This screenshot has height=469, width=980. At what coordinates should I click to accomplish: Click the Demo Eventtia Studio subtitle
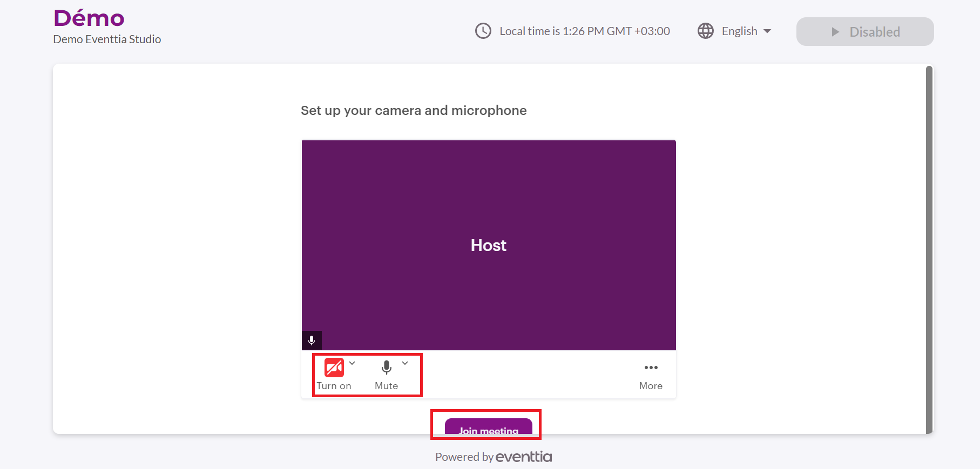click(x=107, y=39)
